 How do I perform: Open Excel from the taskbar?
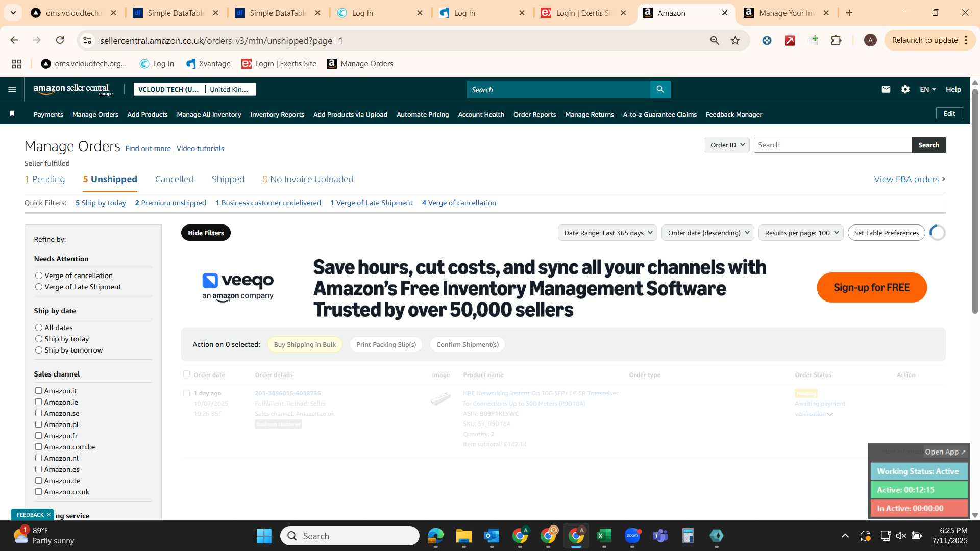coord(604,536)
